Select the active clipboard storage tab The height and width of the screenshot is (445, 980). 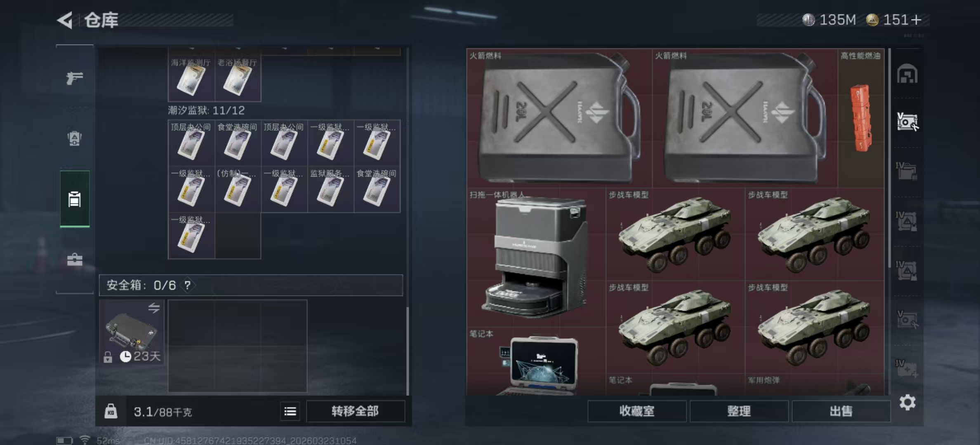pos(75,199)
